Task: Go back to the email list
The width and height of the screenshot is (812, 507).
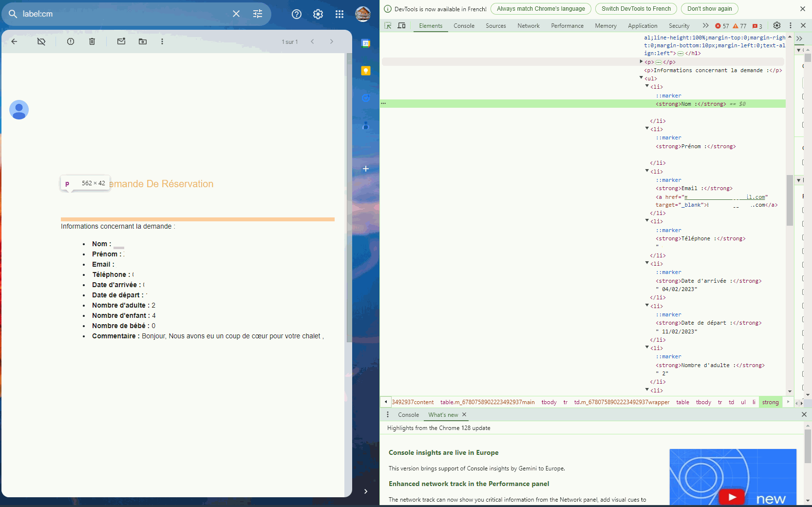Action: click(x=14, y=41)
